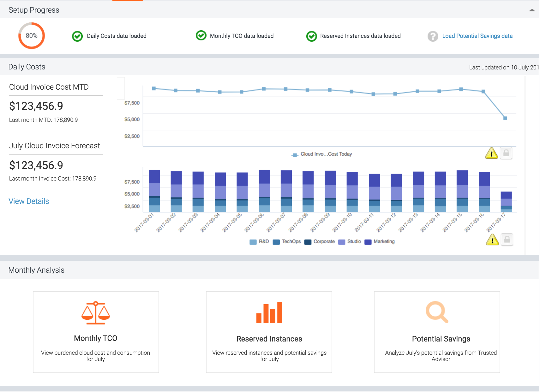This screenshot has height=392, width=540.
Task: Open Load Potential Savings data link
Action: pyautogui.click(x=477, y=36)
